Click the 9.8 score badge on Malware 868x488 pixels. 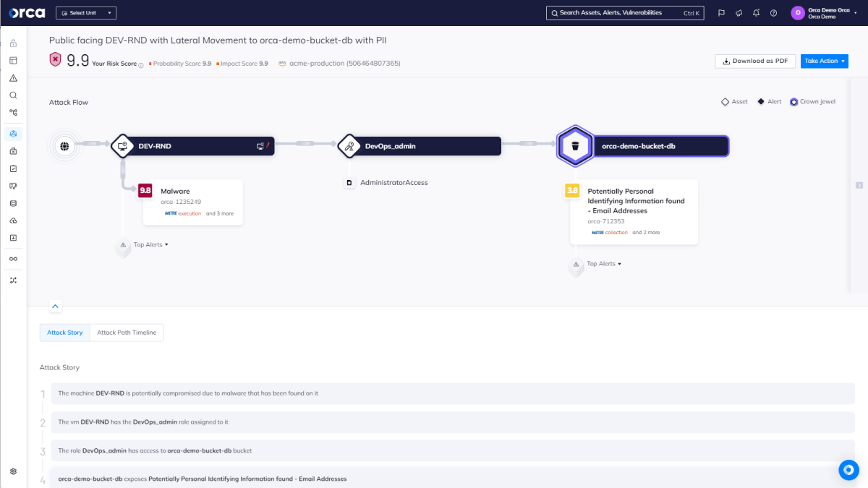(x=145, y=190)
